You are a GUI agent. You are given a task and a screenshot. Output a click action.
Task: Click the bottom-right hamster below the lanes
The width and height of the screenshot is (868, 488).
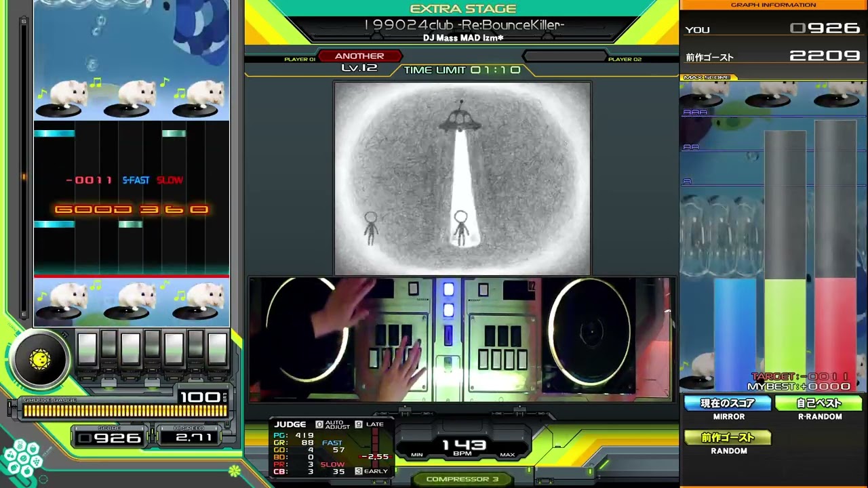(x=201, y=300)
